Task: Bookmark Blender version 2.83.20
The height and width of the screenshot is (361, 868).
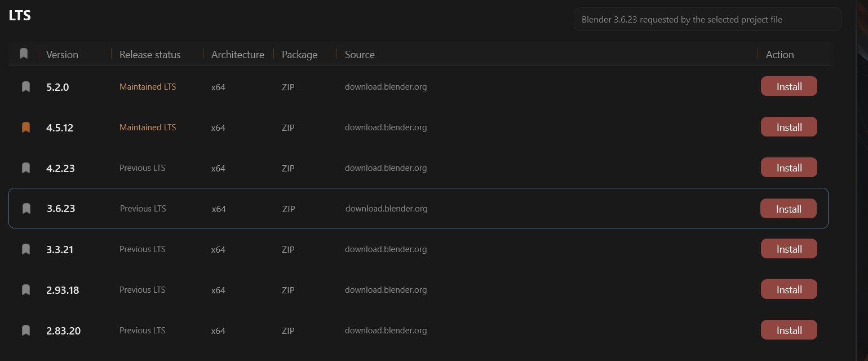Action: coord(25,331)
